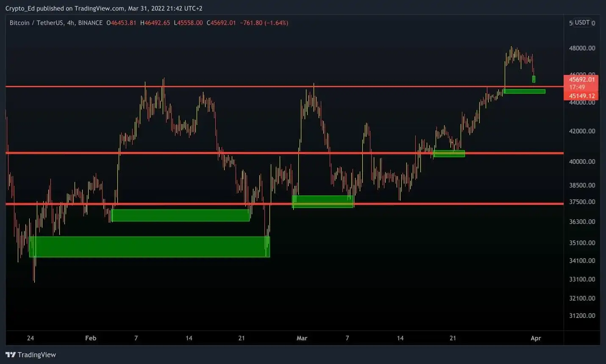Select the current price label 45692.01
The width and height of the screenshot is (606, 364).
click(581, 80)
